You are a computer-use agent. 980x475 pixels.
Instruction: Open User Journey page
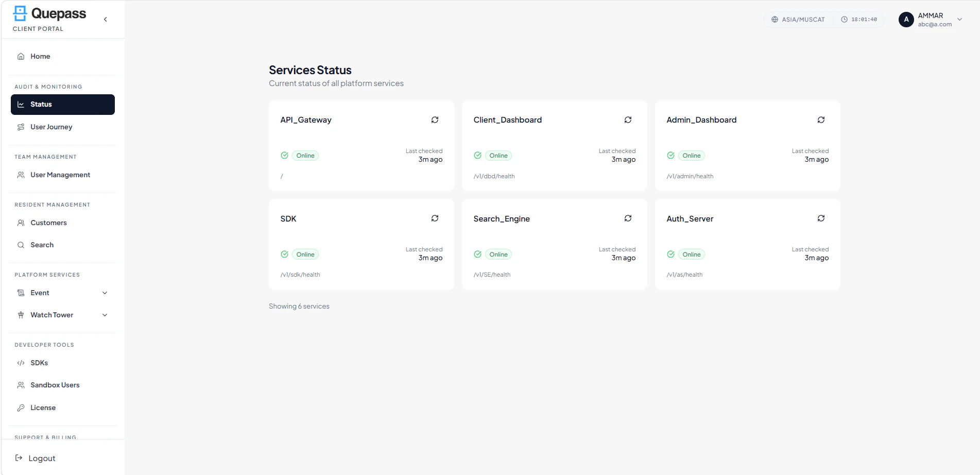(63, 127)
